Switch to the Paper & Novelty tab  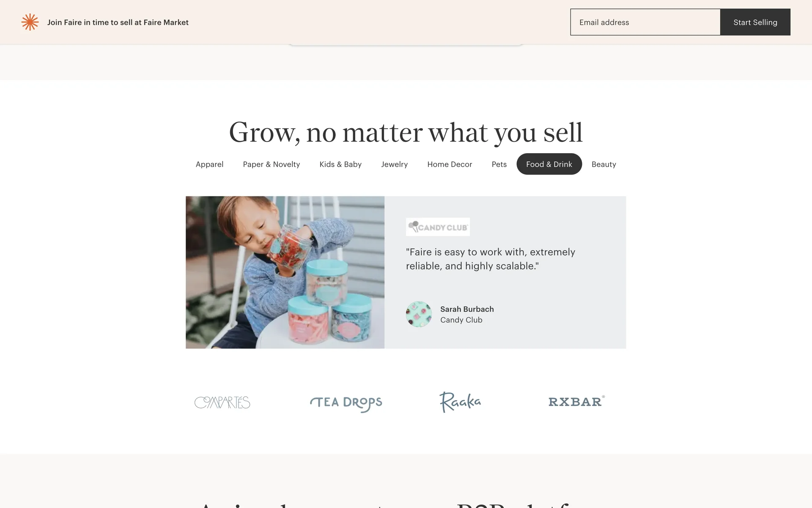point(272,164)
